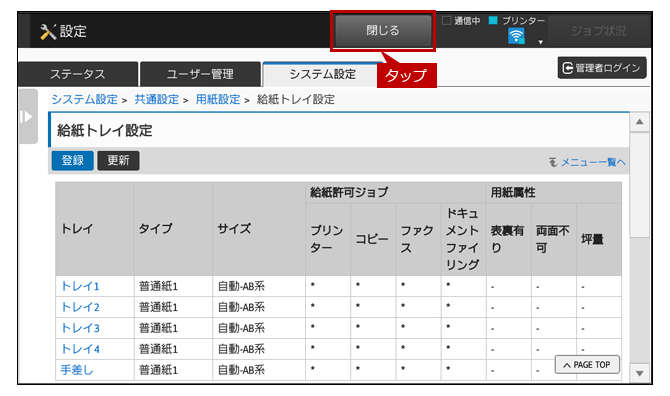Screen dimensions: 670x396
Task: Click the ドキュメントファイリング column header
Action: coord(463,239)
